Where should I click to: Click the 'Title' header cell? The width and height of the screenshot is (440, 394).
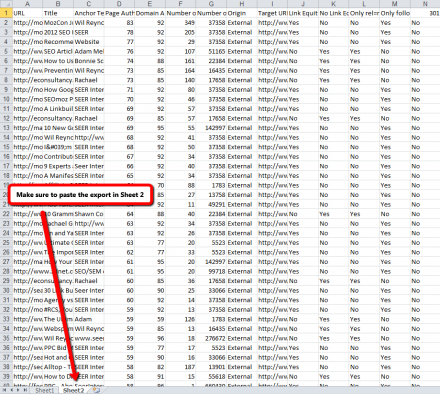[x=58, y=13]
